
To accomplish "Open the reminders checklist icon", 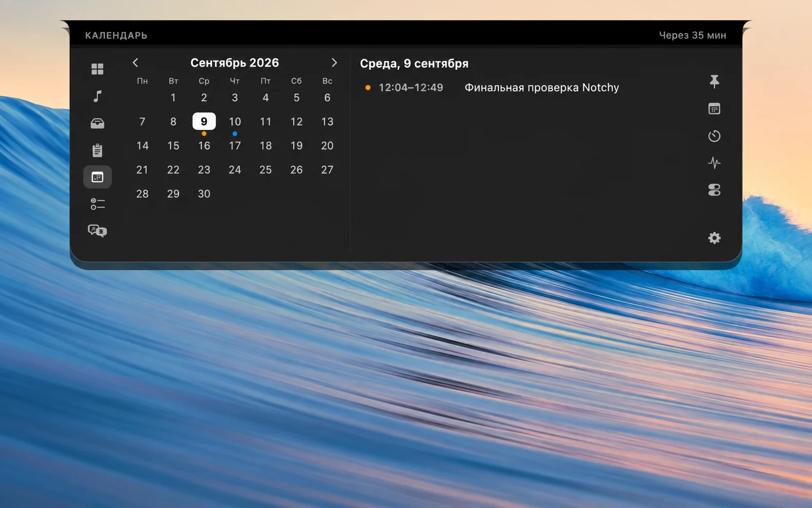I will pos(97,204).
